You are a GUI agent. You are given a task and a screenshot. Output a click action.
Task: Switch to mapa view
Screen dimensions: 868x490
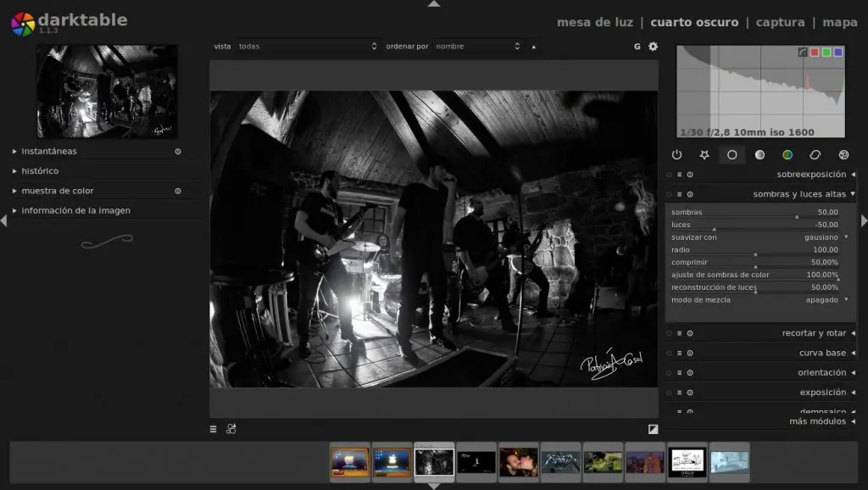[840, 23]
